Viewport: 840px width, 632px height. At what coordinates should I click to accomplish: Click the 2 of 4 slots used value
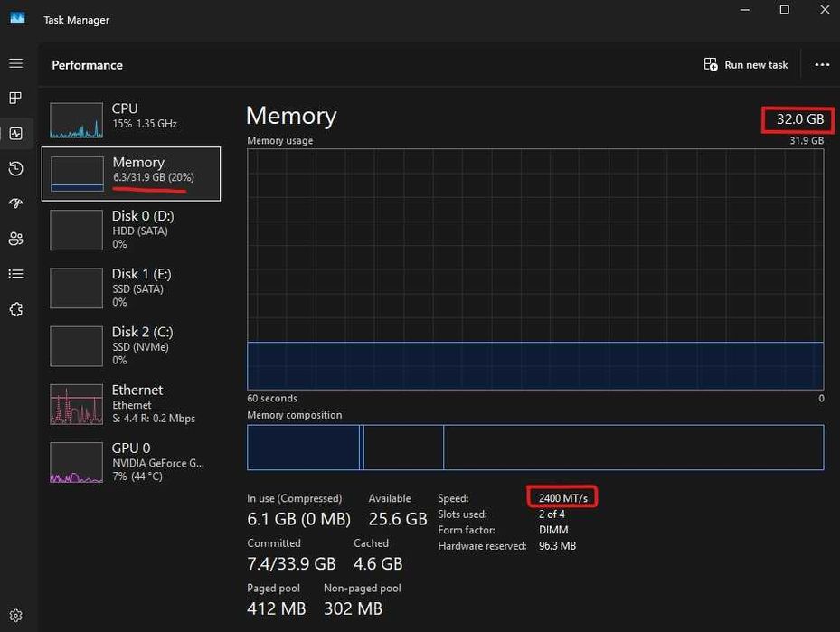(x=552, y=514)
